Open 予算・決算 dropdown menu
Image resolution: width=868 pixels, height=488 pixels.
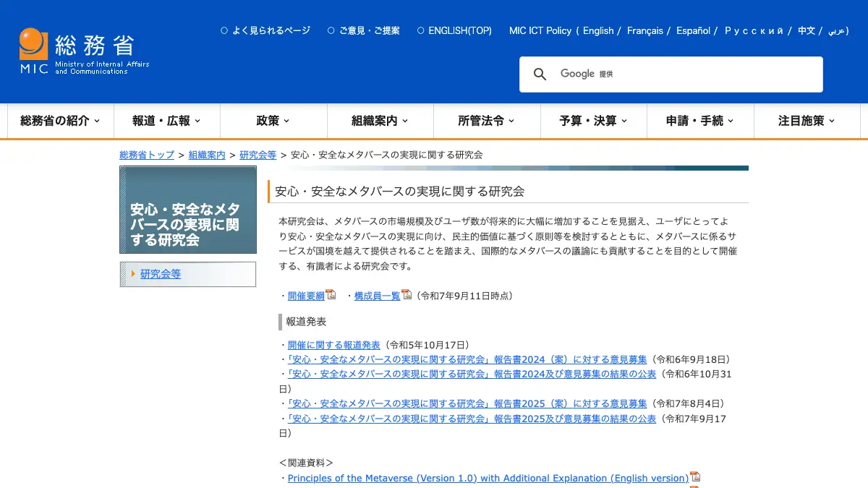tap(594, 121)
